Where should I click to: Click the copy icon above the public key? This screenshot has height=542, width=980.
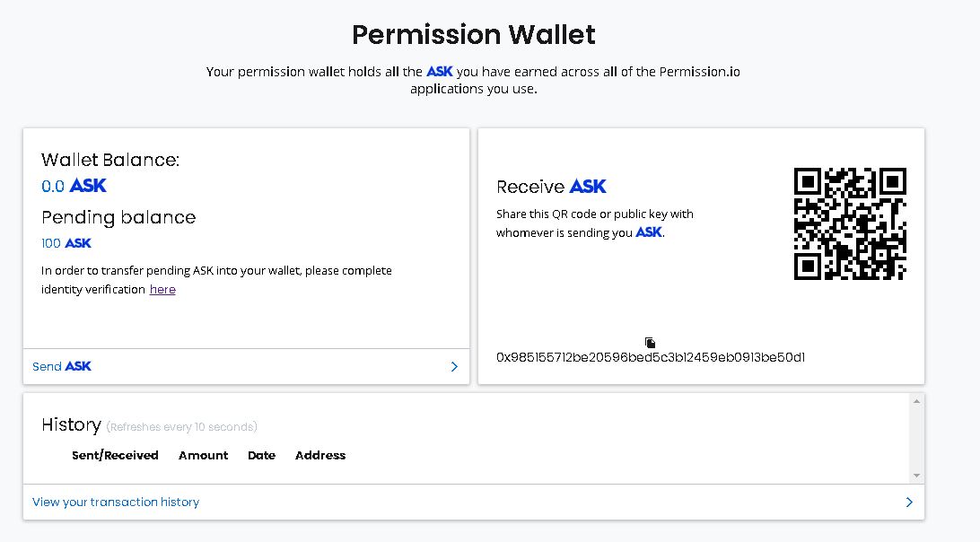point(651,343)
